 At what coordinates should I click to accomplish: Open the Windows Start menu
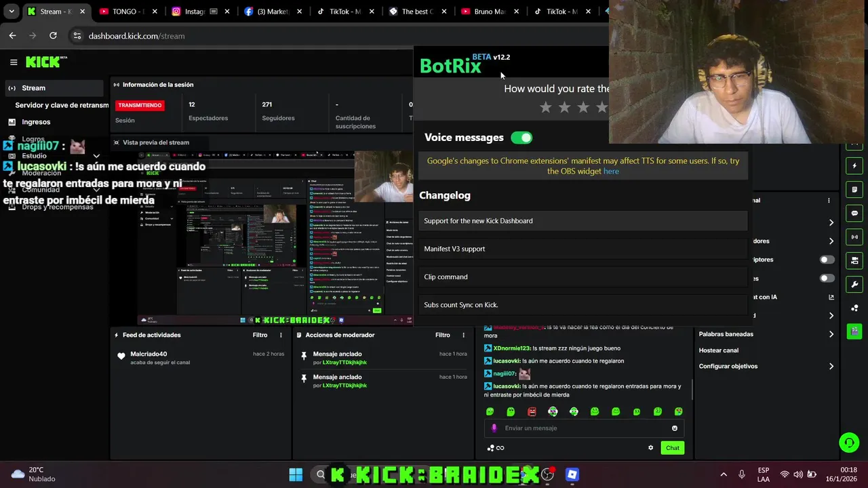(296, 474)
